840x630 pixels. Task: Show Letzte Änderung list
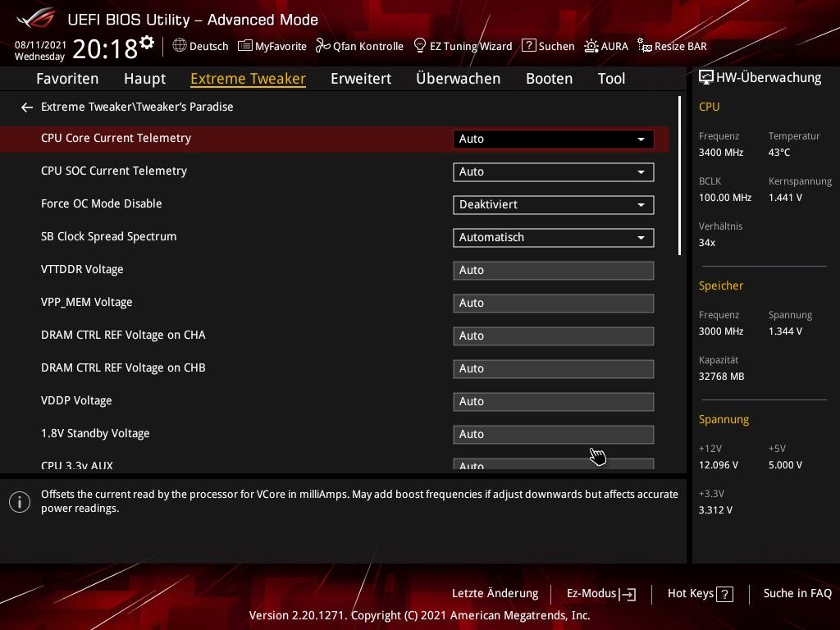pyautogui.click(x=495, y=593)
